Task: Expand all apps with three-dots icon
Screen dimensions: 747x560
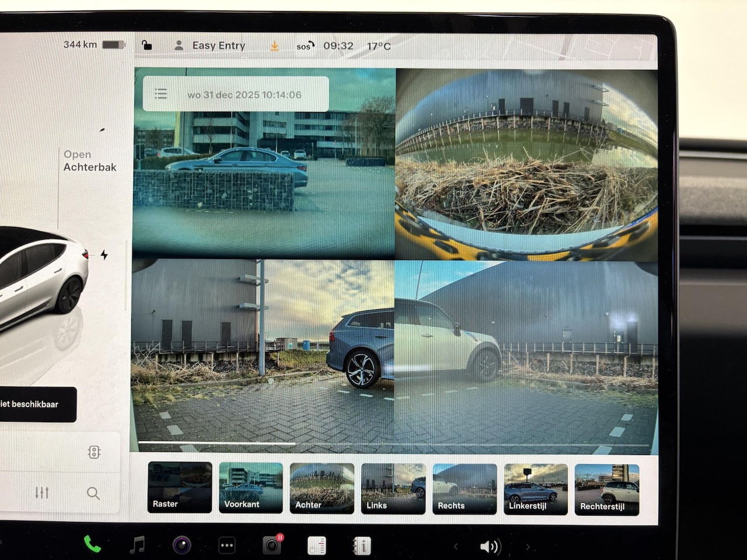Action: coord(226,545)
